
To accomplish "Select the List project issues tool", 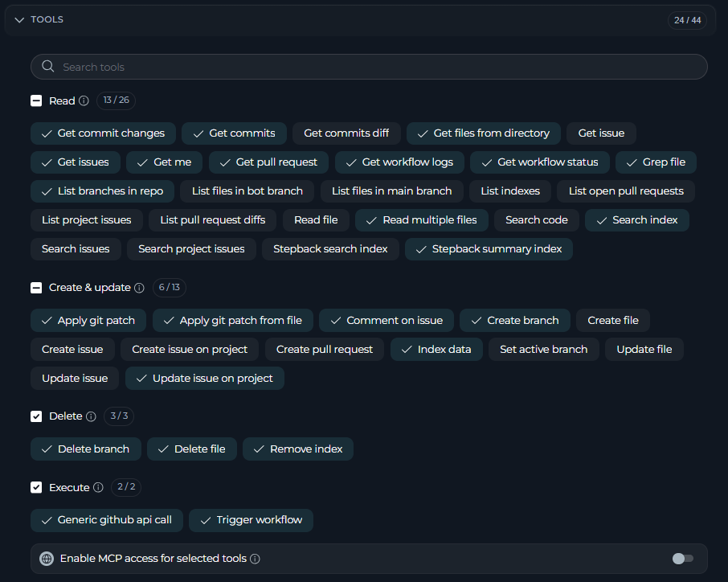I will point(86,220).
